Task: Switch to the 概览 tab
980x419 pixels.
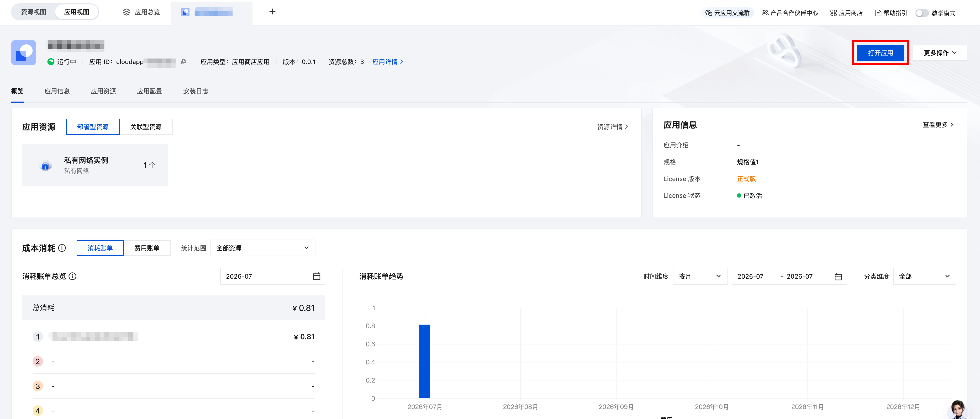Action: coord(17,91)
